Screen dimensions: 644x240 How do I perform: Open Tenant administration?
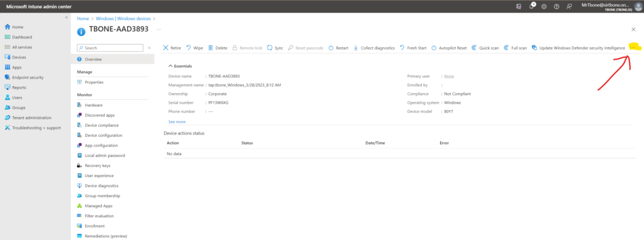point(28,117)
